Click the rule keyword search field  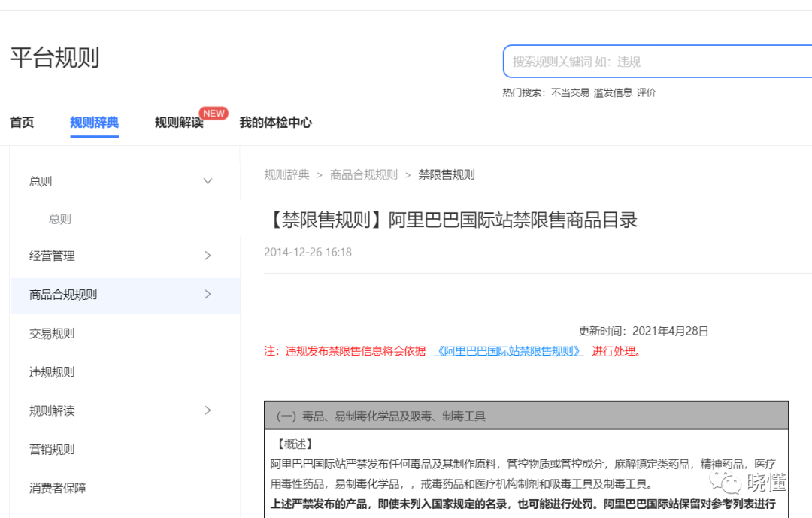(x=657, y=62)
